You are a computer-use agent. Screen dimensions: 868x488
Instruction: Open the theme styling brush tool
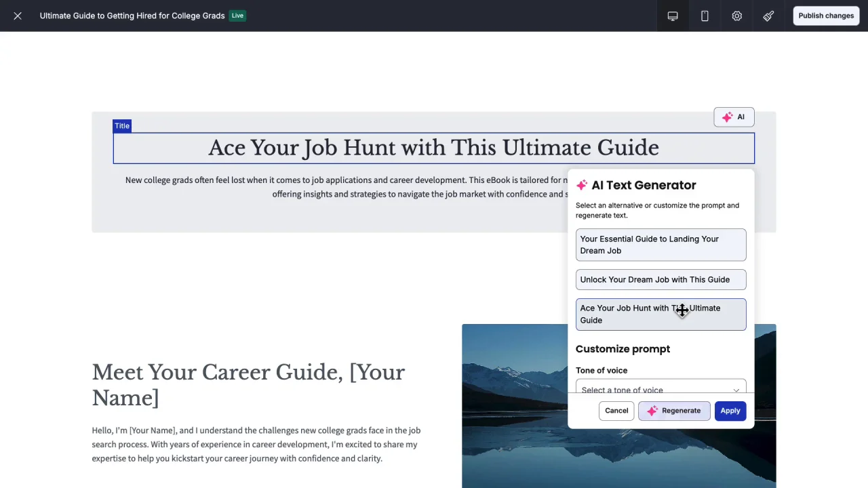click(768, 16)
